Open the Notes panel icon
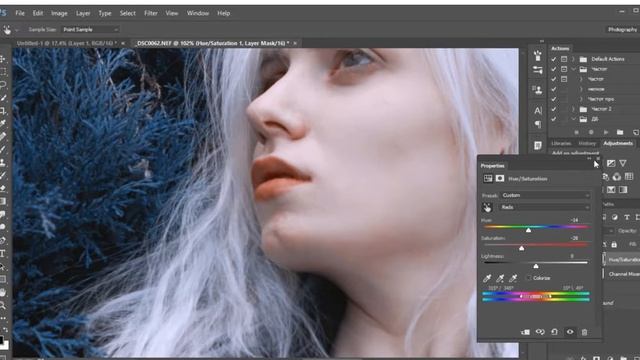 [x=538, y=145]
